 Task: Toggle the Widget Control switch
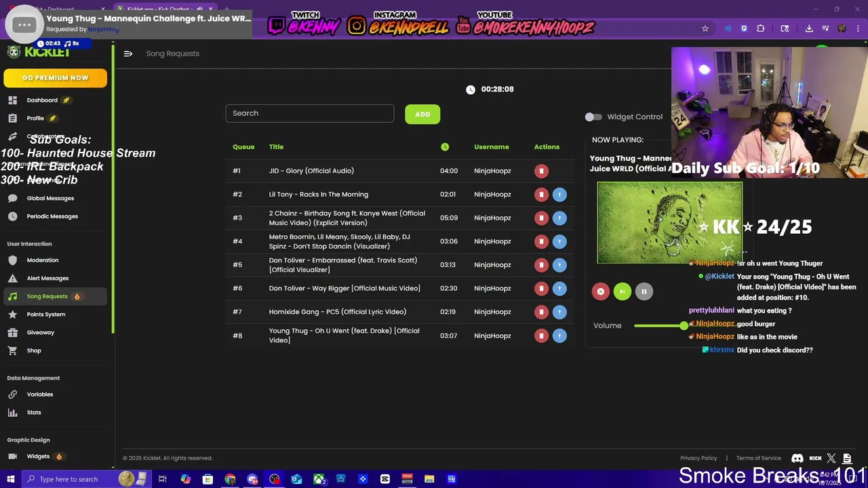point(593,117)
